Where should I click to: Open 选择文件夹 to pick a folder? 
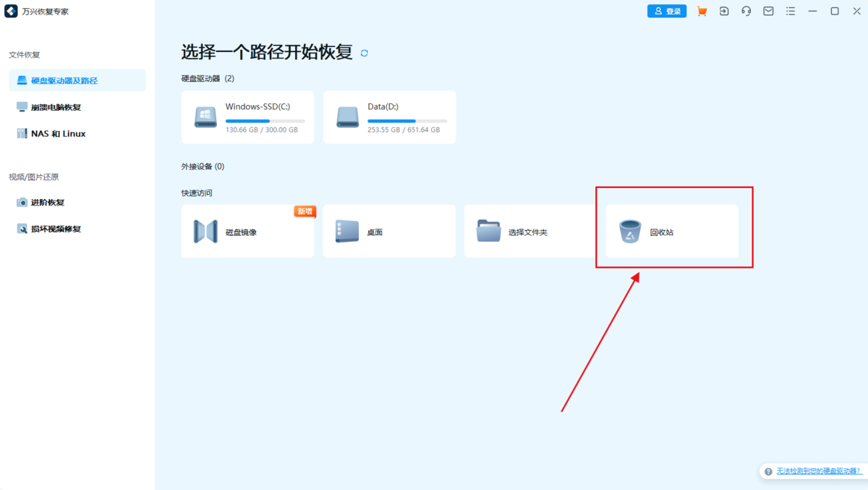click(x=529, y=231)
